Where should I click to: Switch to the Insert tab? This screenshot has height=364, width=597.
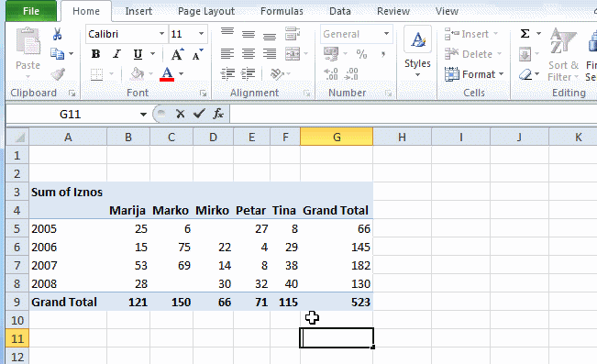point(138,11)
